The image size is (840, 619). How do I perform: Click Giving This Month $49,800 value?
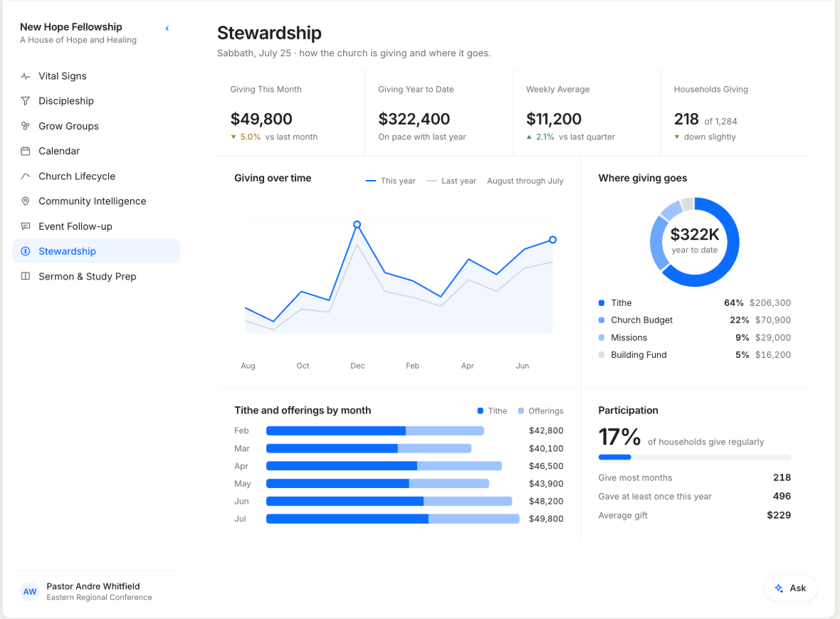(261, 119)
